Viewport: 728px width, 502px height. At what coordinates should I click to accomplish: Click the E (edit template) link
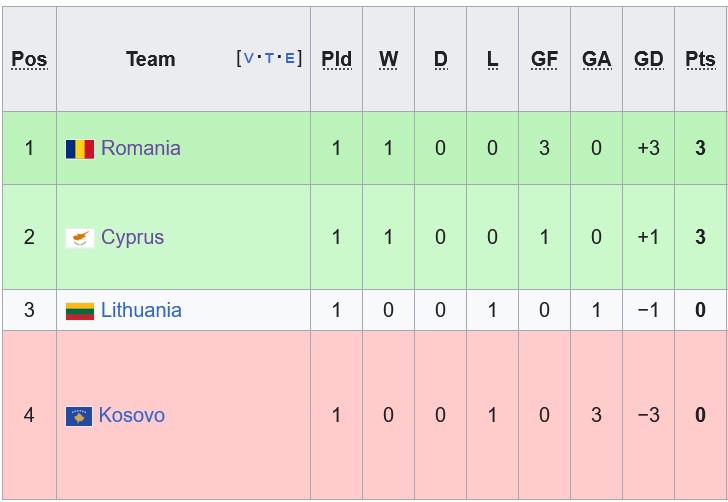[x=289, y=58]
